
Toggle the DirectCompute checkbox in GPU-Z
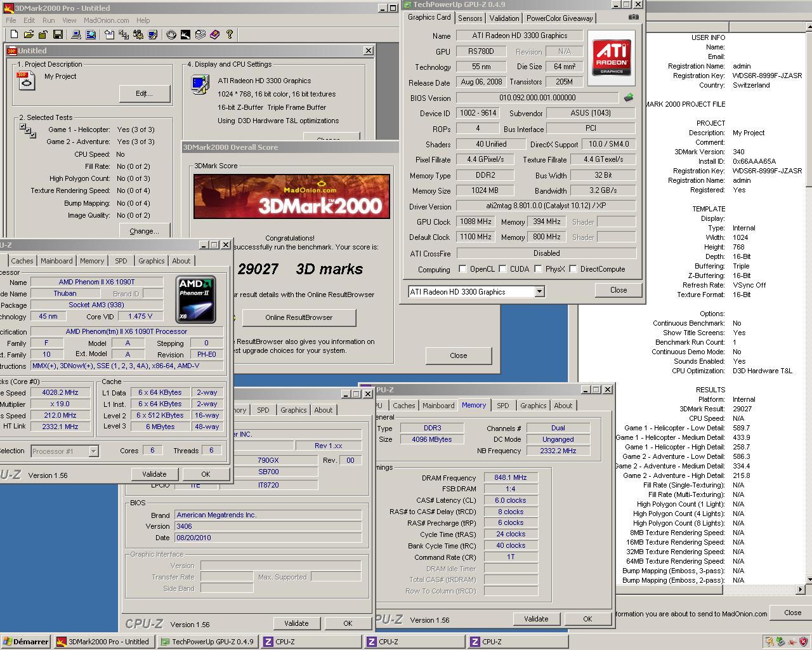pos(573,269)
